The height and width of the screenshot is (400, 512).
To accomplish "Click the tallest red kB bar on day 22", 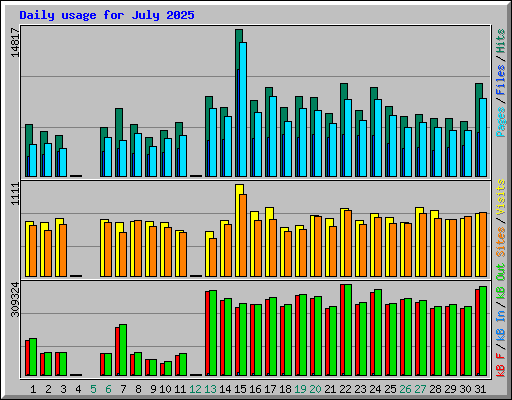I will pyautogui.click(x=342, y=330).
